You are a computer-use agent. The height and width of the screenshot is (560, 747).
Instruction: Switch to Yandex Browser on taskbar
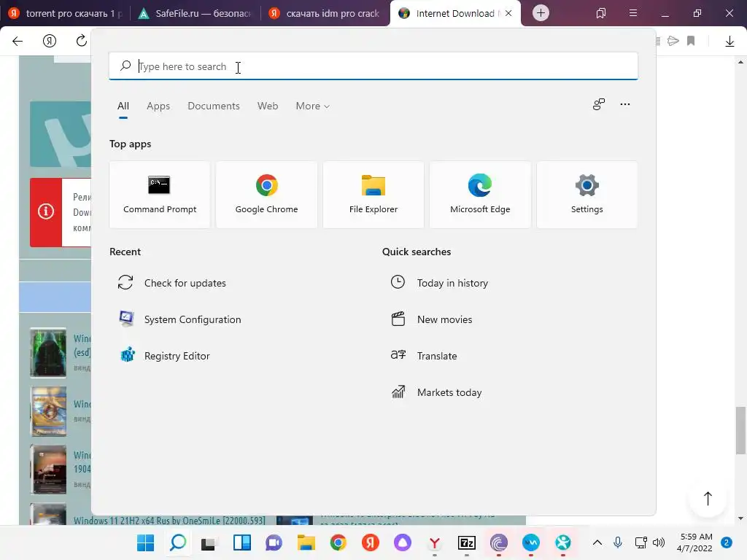pyautogui.click(x=435, y=542)
